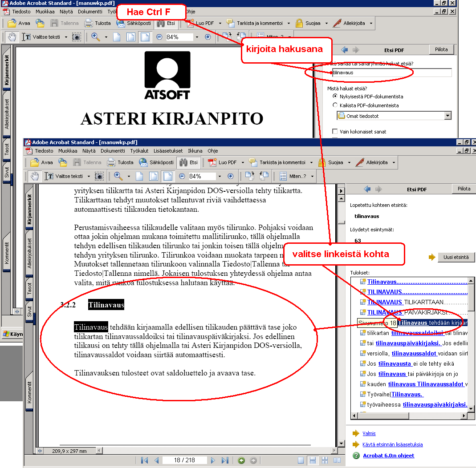Check Vain kokonaiset sanat checkbox

[335, 131]
